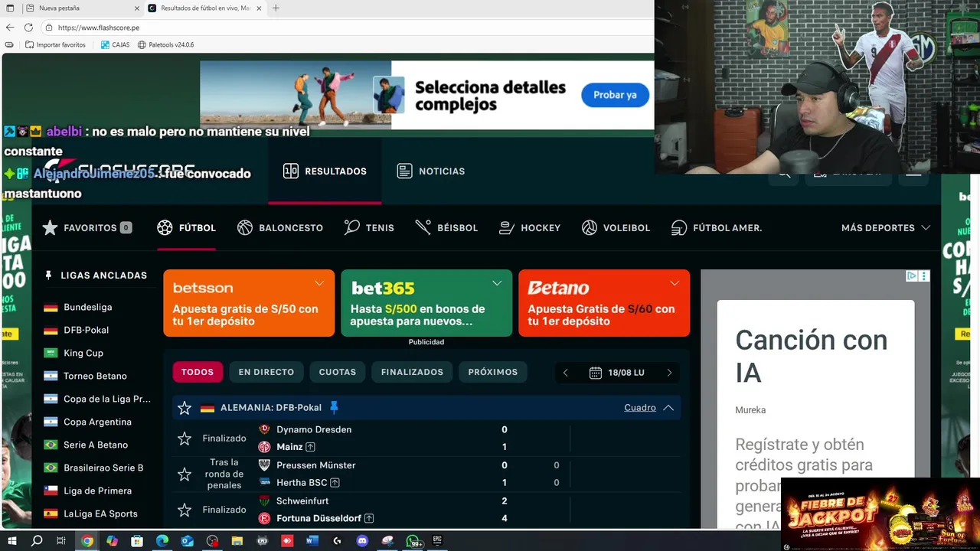Screen dimensions: 980x551
Task: Click the Probar ya ad button
Action: [x=615, y=95]
